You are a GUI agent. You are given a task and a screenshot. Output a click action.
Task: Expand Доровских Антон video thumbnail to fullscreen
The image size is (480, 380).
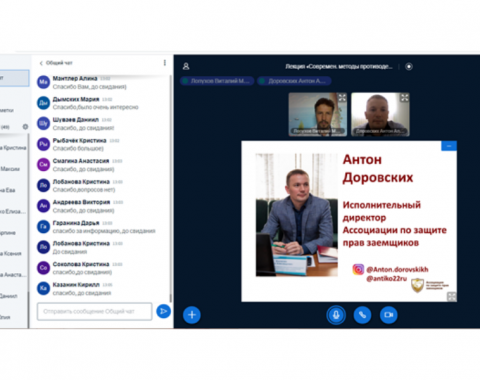pyautogui.click(x=404, y=98)
